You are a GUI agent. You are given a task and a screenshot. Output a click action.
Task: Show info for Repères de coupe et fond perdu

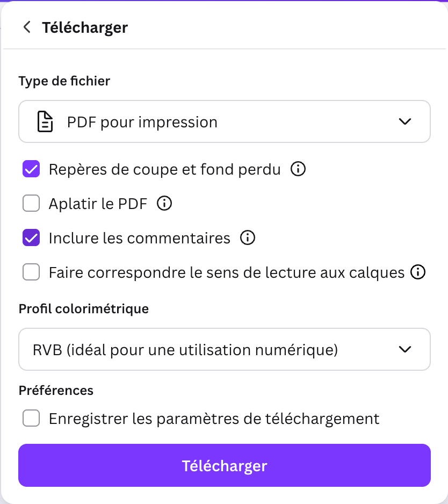pyautogui.click(x=298, y=170)
